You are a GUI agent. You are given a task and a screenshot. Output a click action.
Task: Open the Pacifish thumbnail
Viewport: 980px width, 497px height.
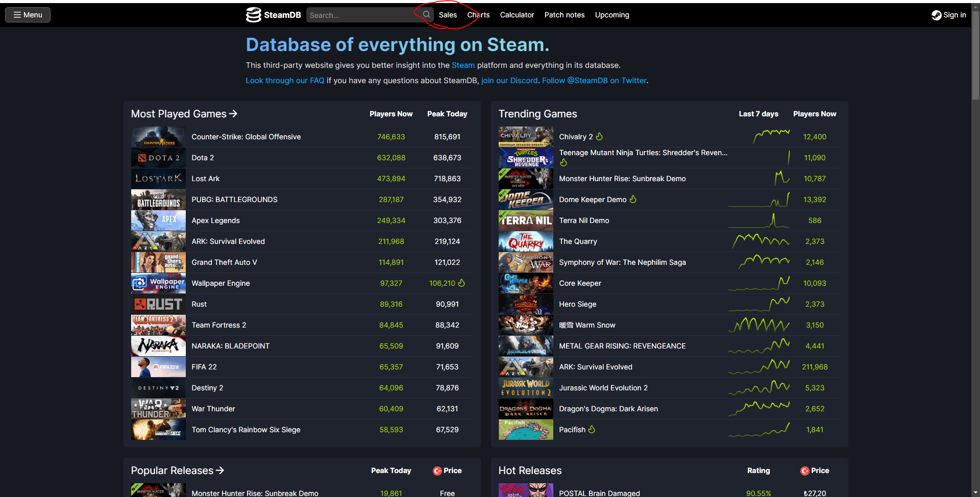(526, 430)
